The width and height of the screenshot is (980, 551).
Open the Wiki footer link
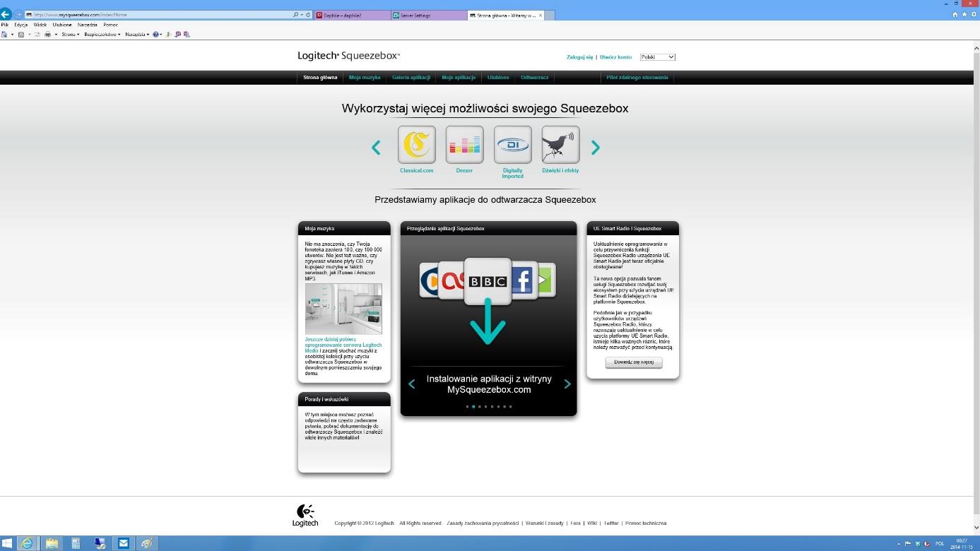[592, 523]
